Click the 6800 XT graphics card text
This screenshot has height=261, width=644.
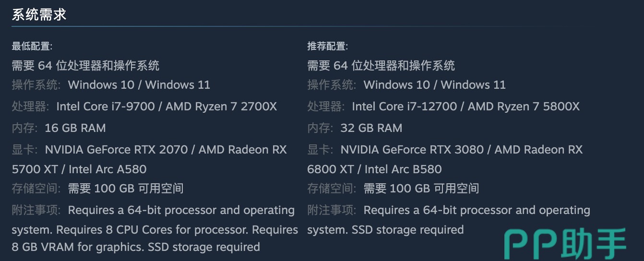(332, 169)
